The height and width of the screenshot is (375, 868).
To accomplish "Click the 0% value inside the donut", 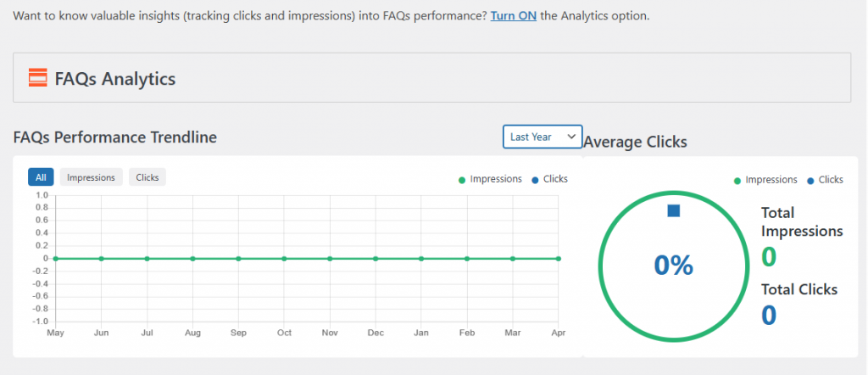I will coord(674,266).
